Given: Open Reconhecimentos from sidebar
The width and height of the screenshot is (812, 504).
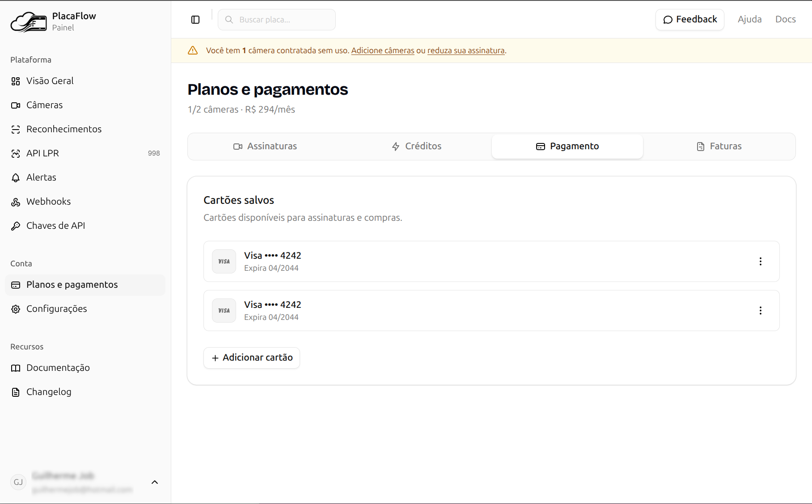Looking at the screenshot, I should tap(63, 129).
